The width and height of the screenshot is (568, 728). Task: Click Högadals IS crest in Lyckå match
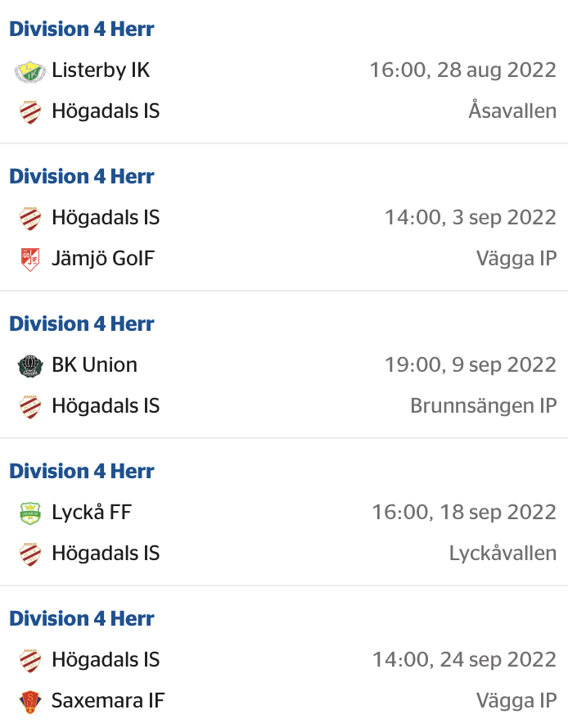(30, 554)
